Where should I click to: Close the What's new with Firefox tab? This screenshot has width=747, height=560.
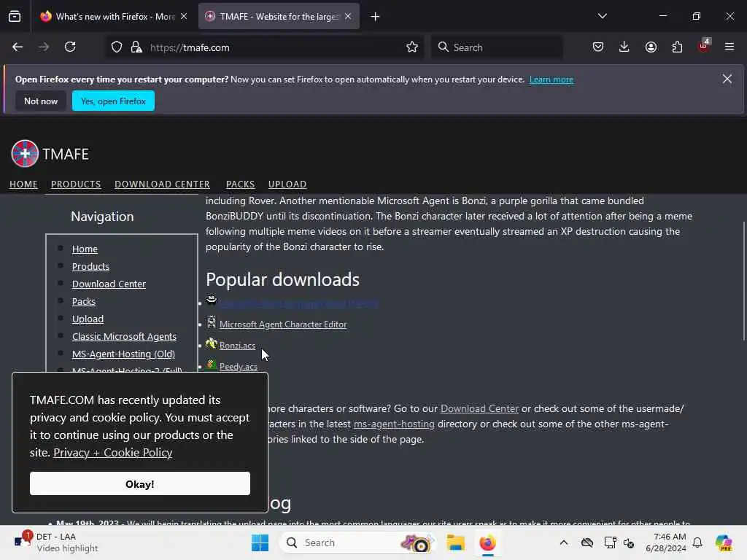[184, 16]
